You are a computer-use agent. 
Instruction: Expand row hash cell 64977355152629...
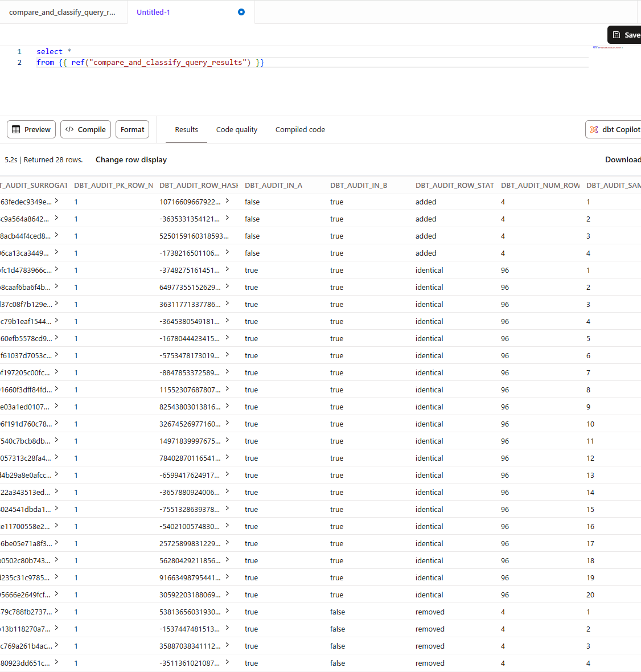tap(227, 286)
